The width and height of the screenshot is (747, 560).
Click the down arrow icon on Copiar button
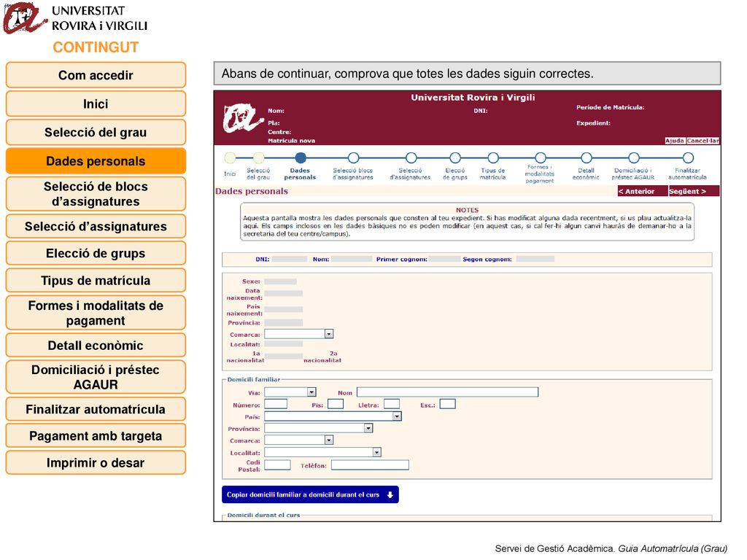(x=390, y=495)
